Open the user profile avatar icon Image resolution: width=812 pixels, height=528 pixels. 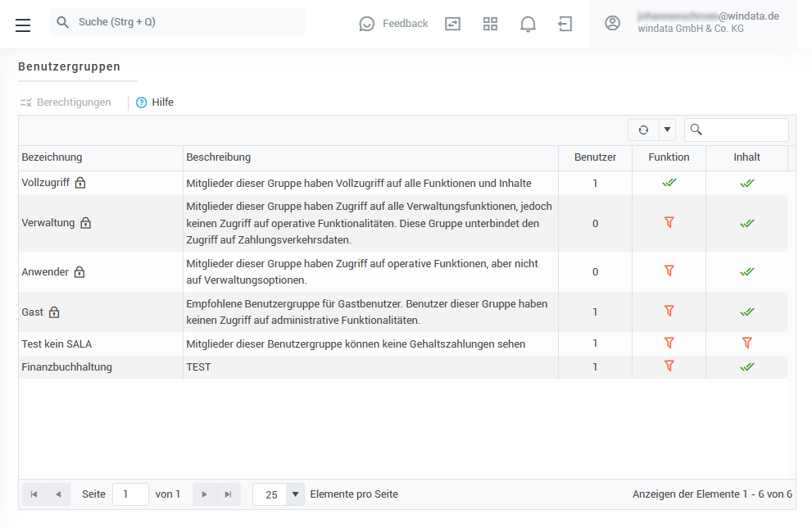click(x=612, y=23)
